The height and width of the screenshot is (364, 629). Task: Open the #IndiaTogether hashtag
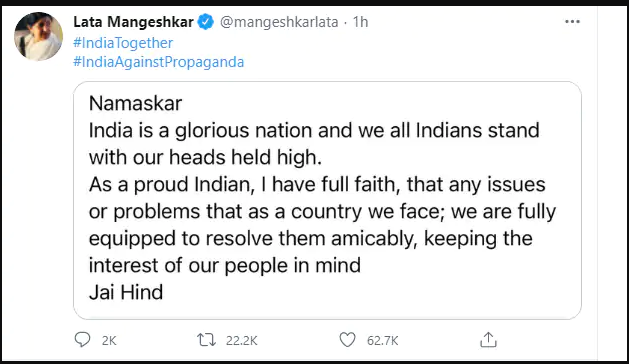pos(123,43)
